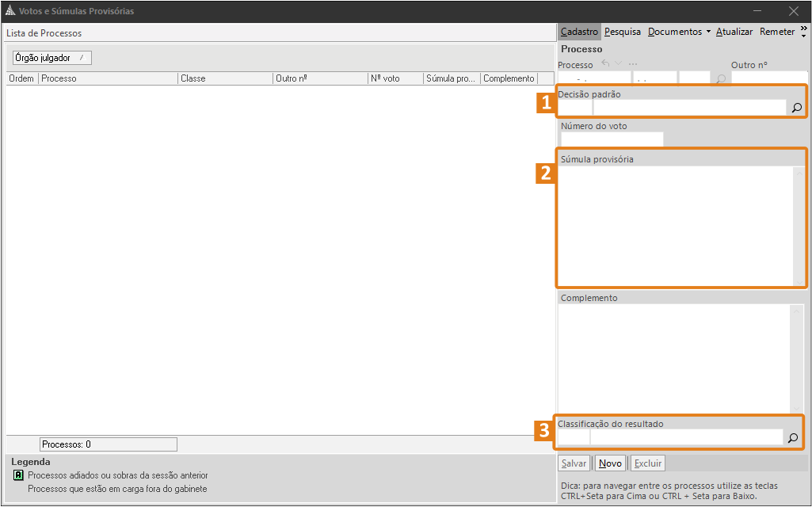Minimize the Votos e Súmulas Provisórias window

pos(758,11)
